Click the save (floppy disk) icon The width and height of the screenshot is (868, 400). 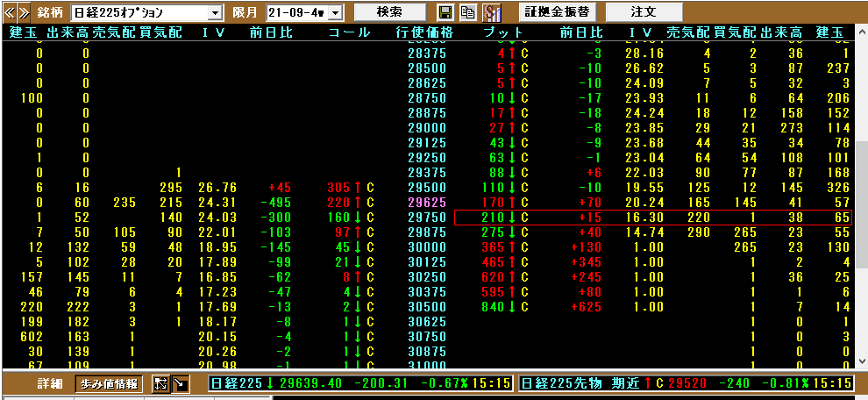click(445, 12)
